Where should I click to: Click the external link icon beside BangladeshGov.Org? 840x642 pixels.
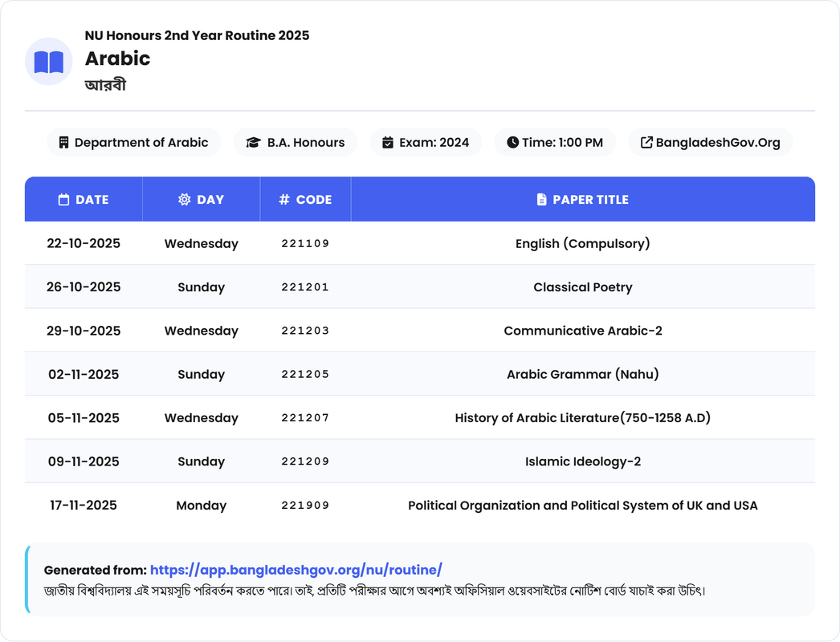646,142
